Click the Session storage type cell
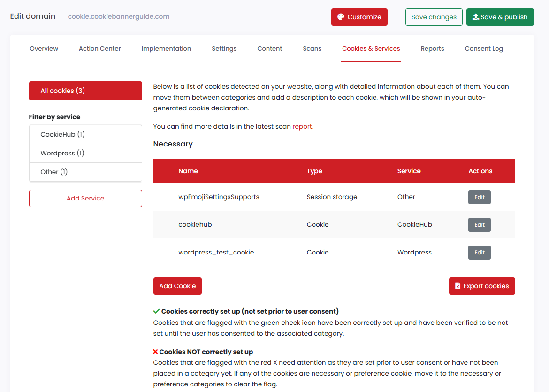The height and width of the screenshot is (392, 549). [x=332, y=197]
